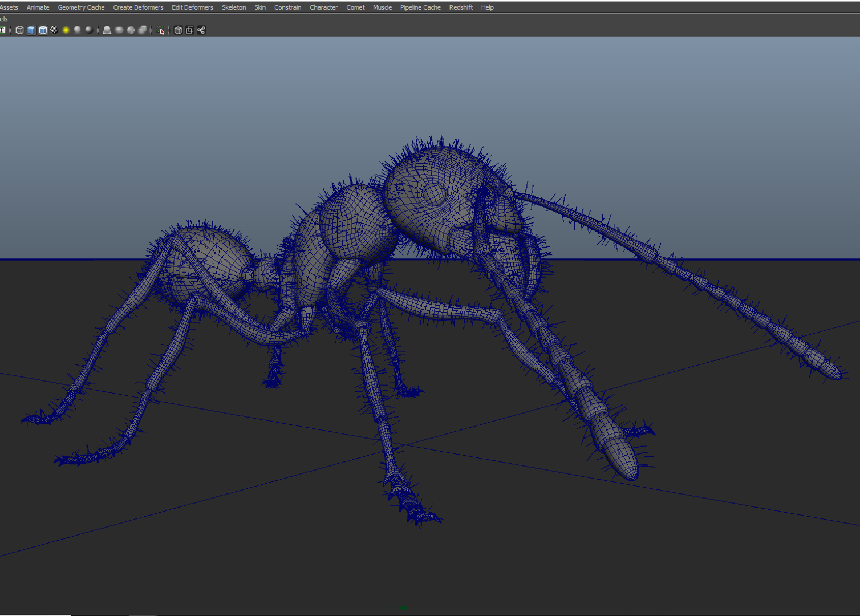Click isolate select icon with red cursor

pos(161,30)
